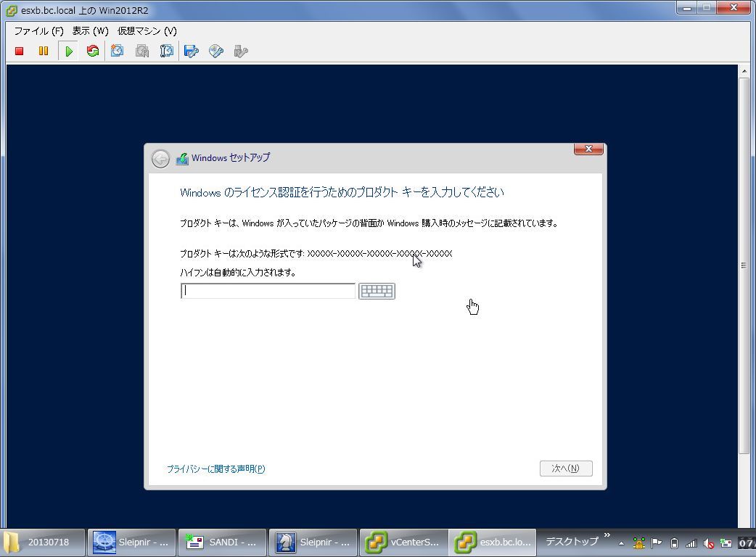756x557 pixels.
Task: Open the 20130718 folder taskbar item
Action: (43, 542)
